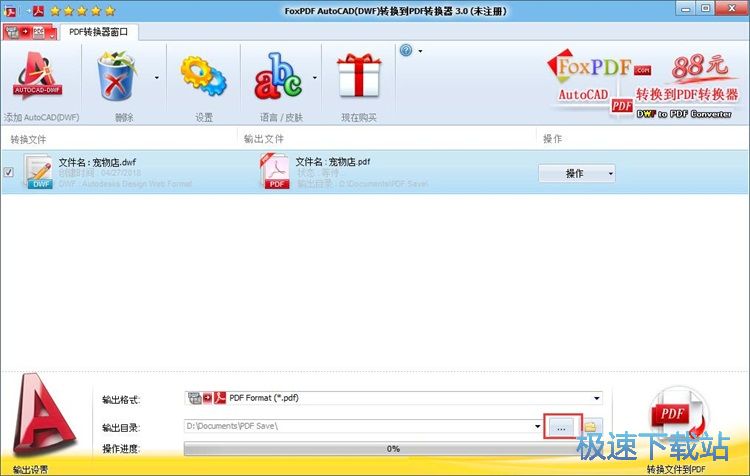Click the 转换文件到PDF label

click(676, 469)
